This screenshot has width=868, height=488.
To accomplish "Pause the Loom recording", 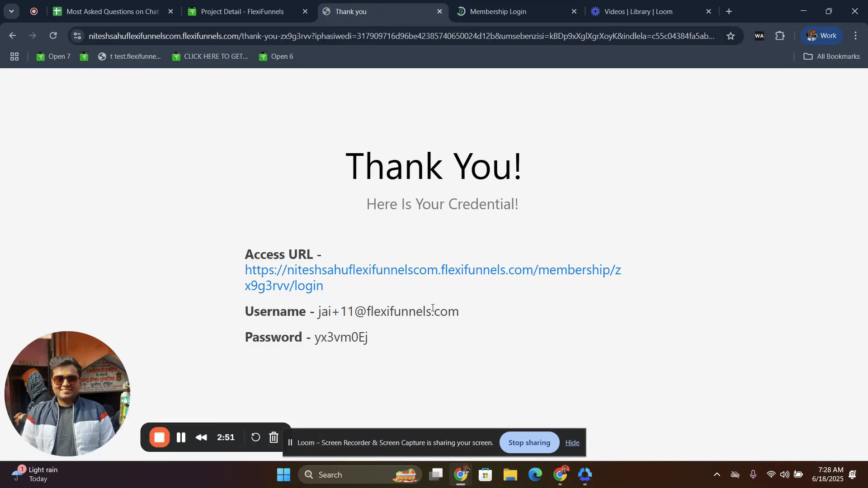I will point(181,437).
